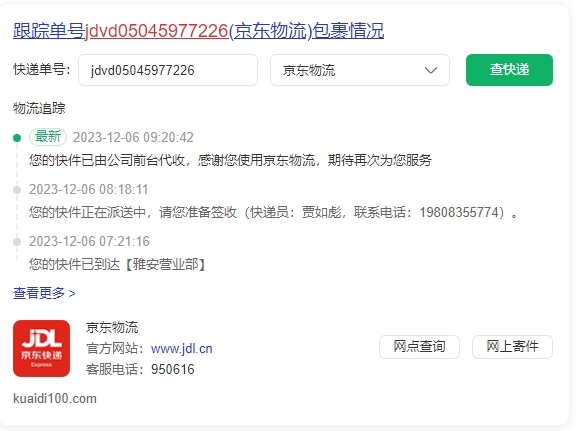Click the 查快递 green button
579x431 pixels.
click(509, 70)
